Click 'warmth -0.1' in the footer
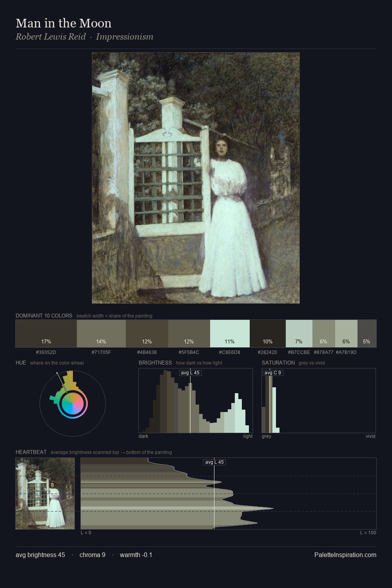This screenshot has height=588, width=392. pyautogui.click(x=136, y=555)
